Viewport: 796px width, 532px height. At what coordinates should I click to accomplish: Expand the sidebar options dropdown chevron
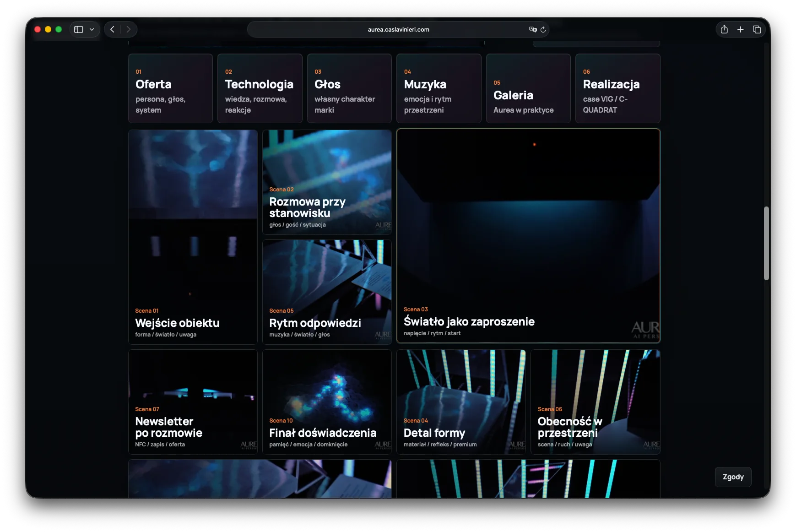92,29
